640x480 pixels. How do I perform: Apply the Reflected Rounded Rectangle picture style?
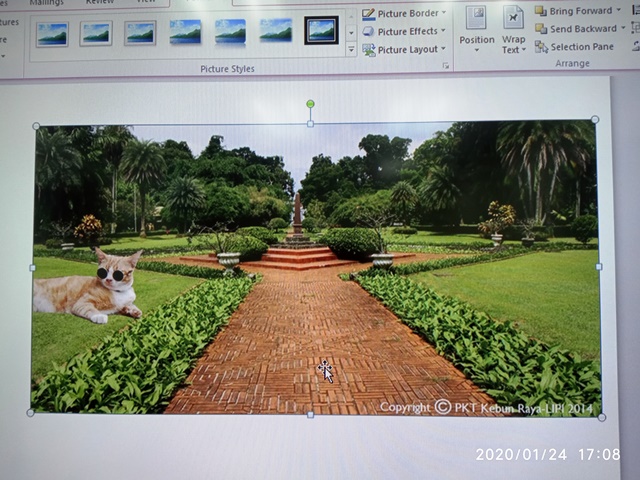coord(231,31)
